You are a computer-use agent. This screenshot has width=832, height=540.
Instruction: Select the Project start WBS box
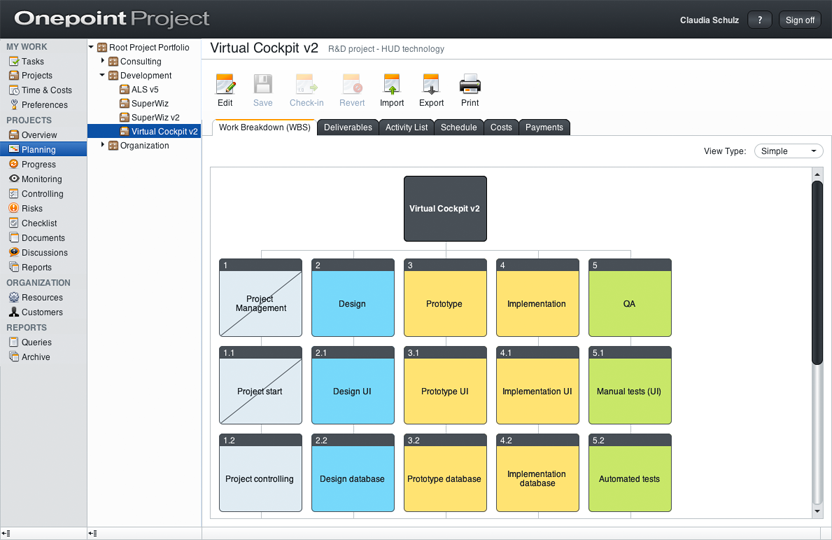(261, 385)
